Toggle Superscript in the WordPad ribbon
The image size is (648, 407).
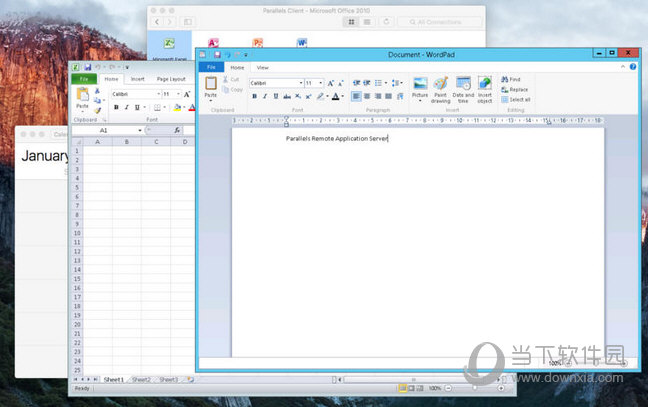coord(308,96)
